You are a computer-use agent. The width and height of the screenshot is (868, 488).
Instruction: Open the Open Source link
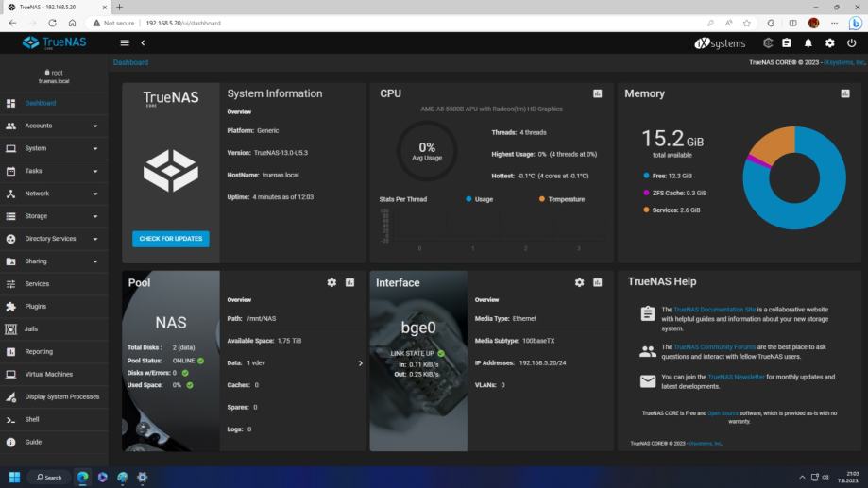pyautogui.click(x=723, y=413)
